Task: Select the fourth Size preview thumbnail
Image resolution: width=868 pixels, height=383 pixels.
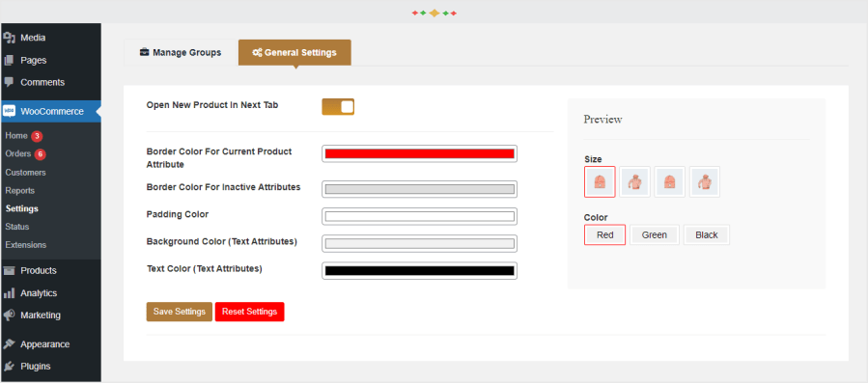Action: pyautogui.click(x=704, y=181)
